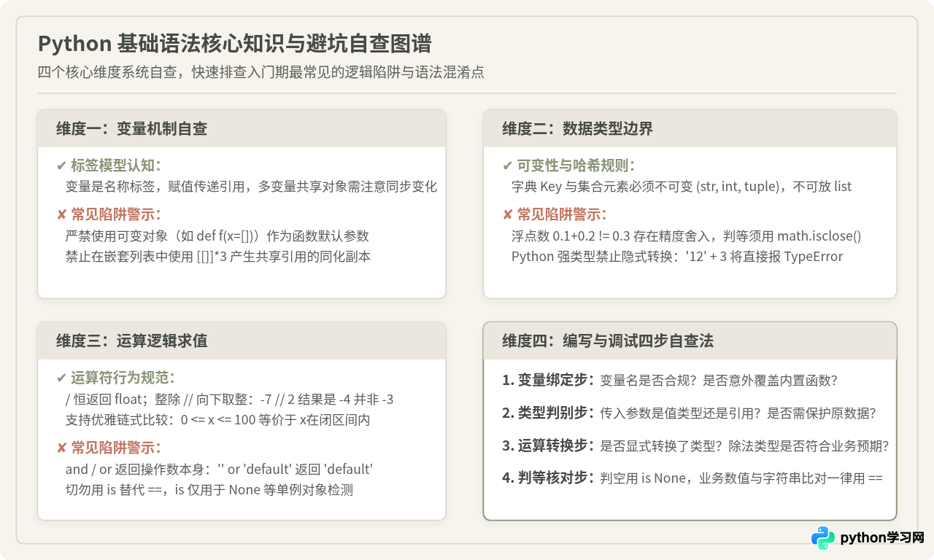Click the line about "def f(x=[])" default parameters

[217, 236]
